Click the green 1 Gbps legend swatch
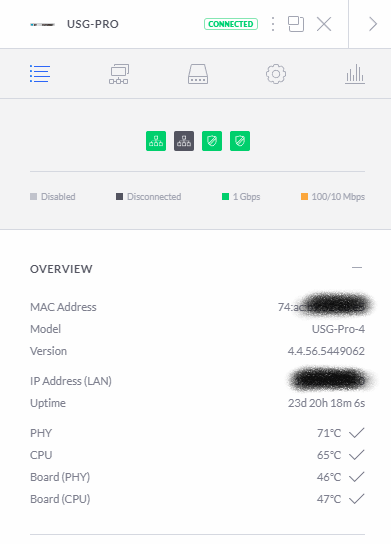Screen dimensions: 391x544 (x=225, y=197)
